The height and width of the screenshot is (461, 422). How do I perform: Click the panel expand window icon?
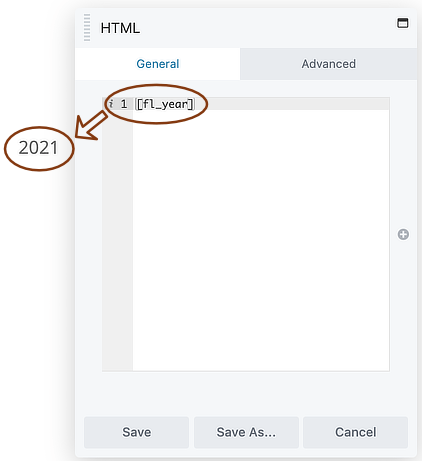(x=403, y=23)
